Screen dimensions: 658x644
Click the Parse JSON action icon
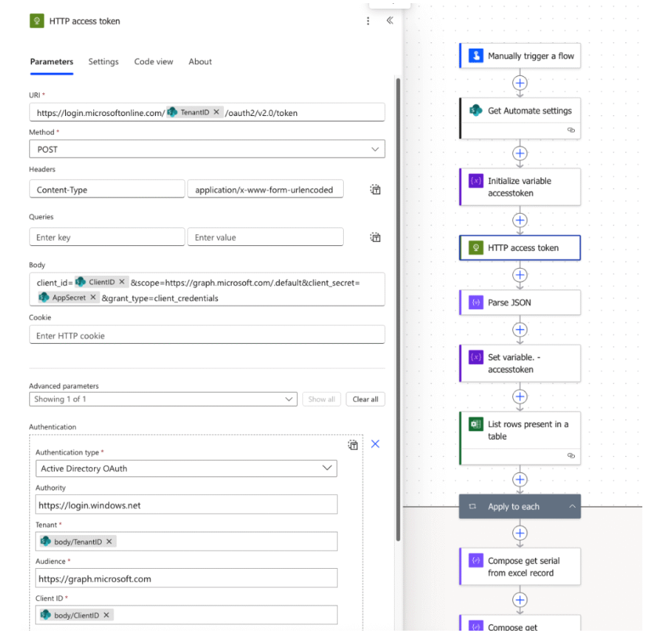coord(476,302)
